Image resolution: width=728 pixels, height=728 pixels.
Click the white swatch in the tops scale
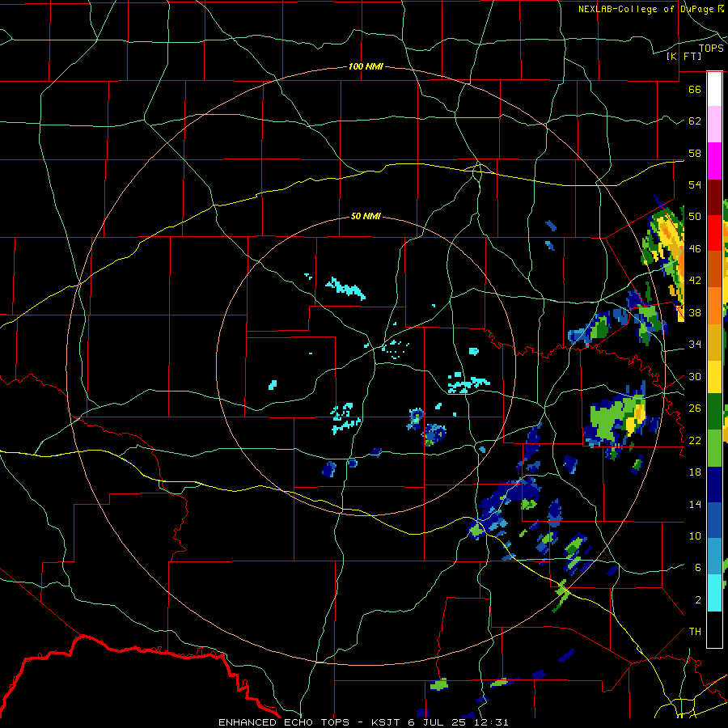pyautogui.click(x=714, y=89)
